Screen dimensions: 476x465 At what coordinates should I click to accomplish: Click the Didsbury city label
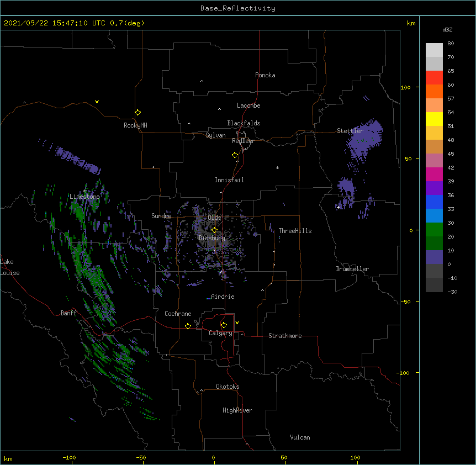pos(212,238)
